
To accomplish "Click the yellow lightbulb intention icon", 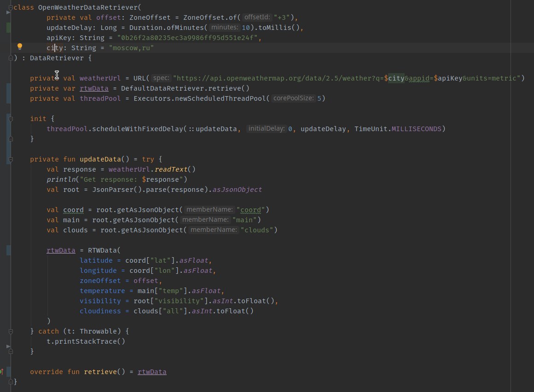I will coord(20,46).
